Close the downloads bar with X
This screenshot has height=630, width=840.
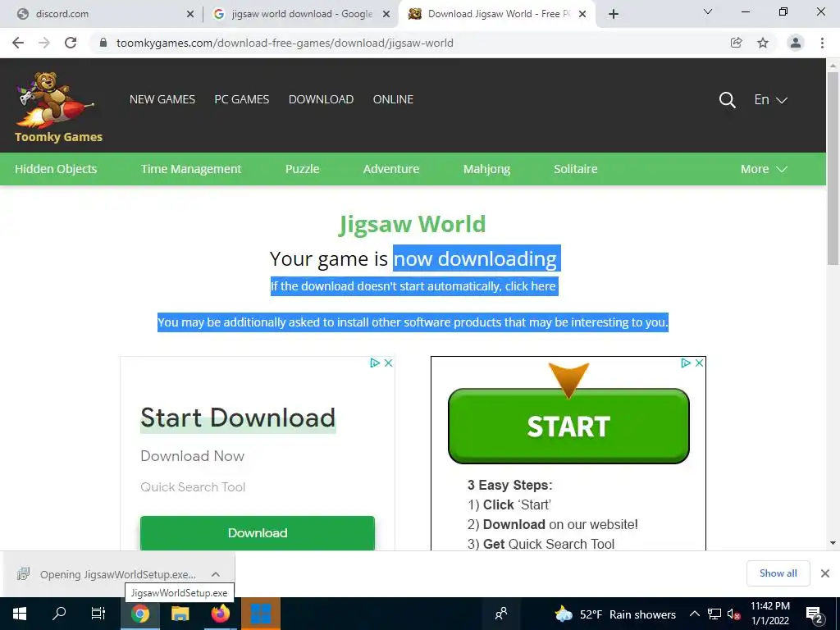825,573
